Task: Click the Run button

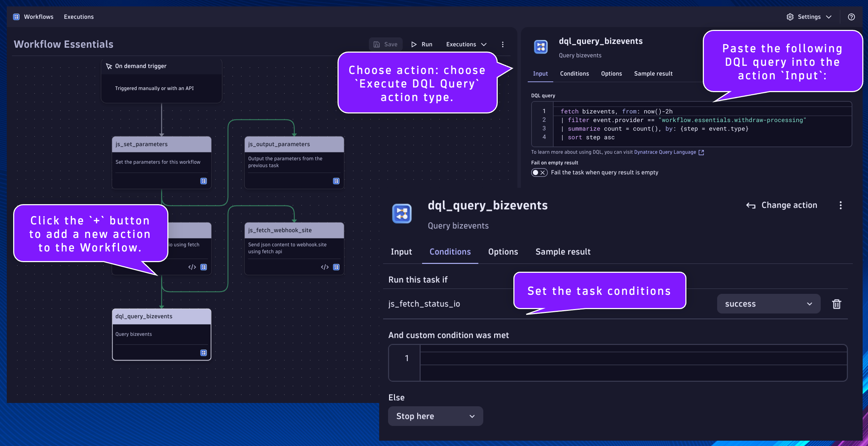Action: tap(422, 44)
